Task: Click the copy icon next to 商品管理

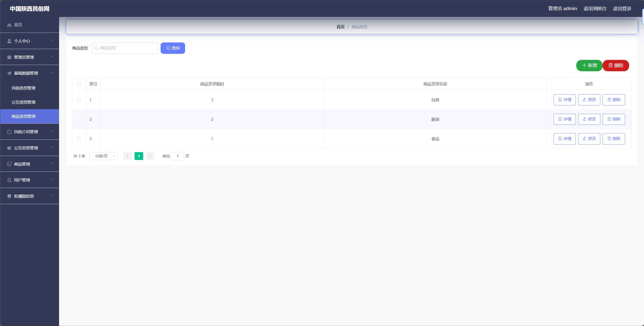Action: [9, 164]
